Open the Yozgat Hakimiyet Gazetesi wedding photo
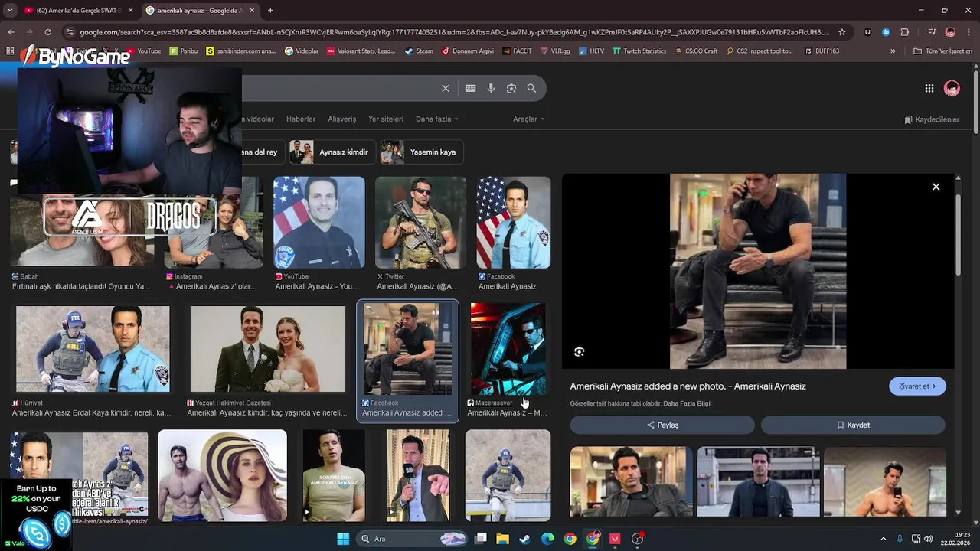This screenshot has height=551, width=980. [267, 349]
